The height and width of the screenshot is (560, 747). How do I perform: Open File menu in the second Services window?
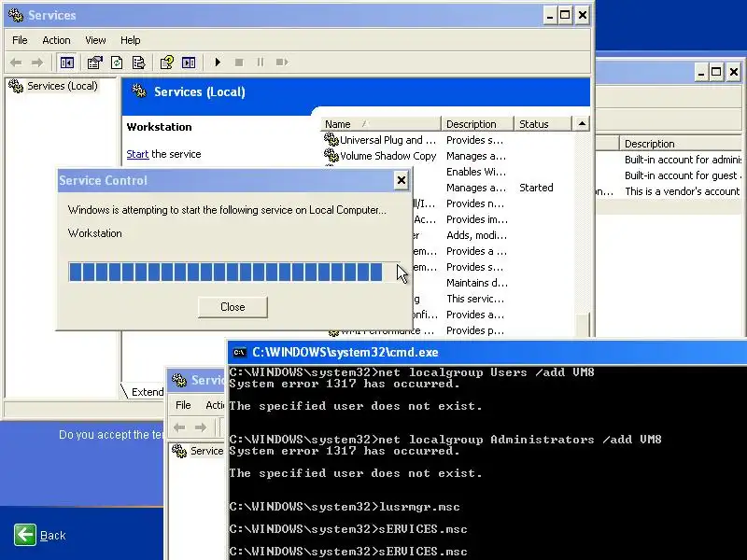183,405
